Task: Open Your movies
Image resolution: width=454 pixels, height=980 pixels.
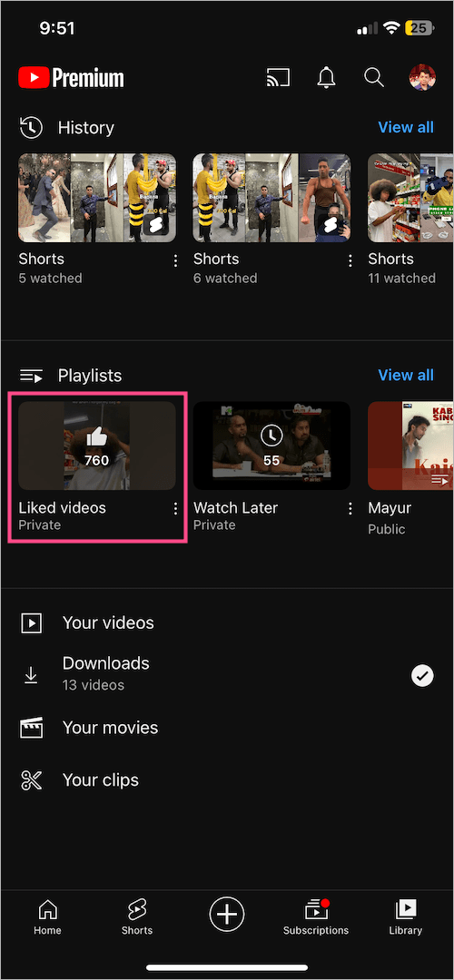Action: click(227, 728)
